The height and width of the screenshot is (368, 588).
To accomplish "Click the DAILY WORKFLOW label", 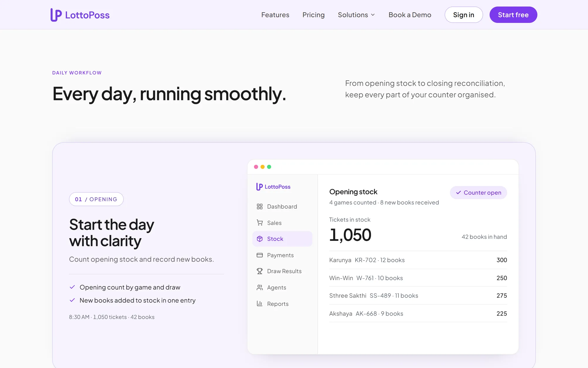I will coord(77,73).
